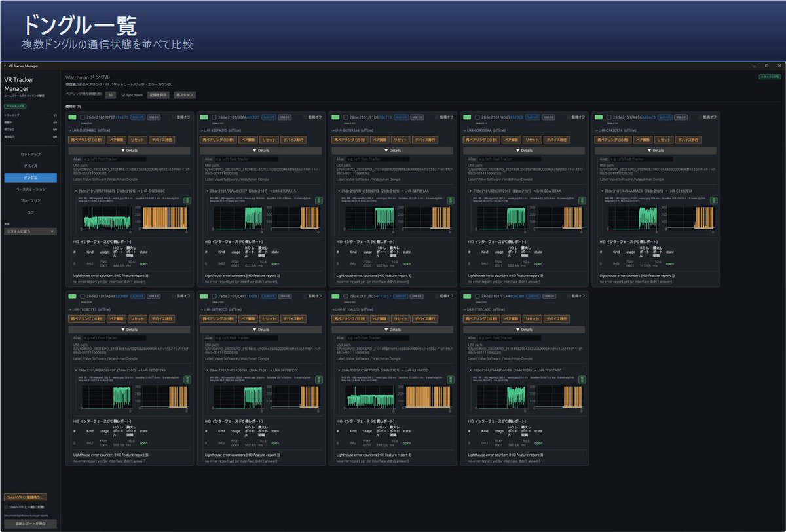Open the システムに従う language dropdown
The height and width of the screenshot is (532, 786).
30,231
